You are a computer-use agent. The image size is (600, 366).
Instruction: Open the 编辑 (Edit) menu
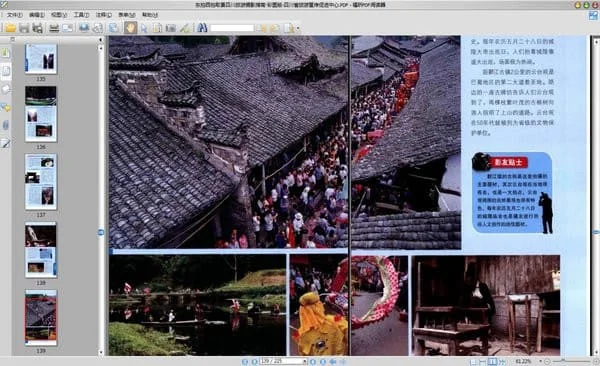click(37, 15)
